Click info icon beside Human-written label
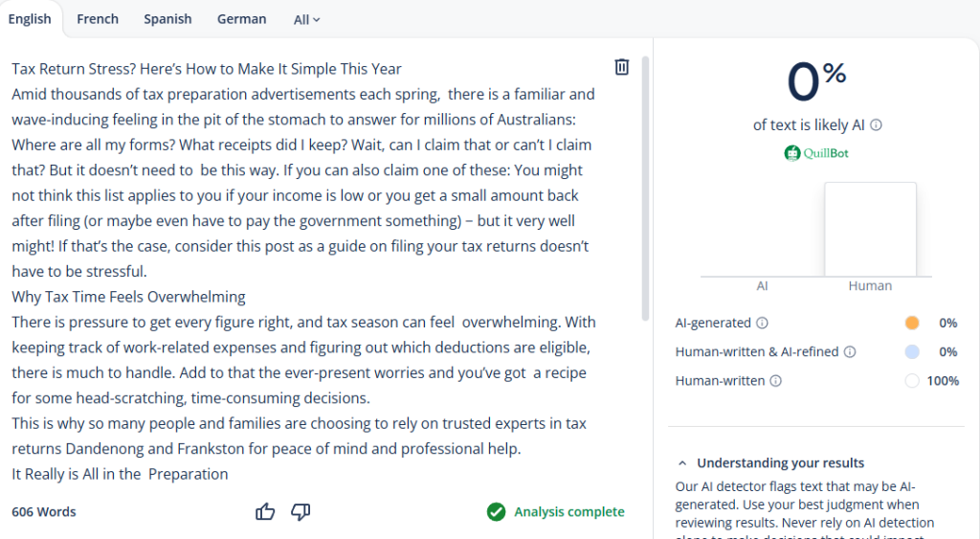 775,381
